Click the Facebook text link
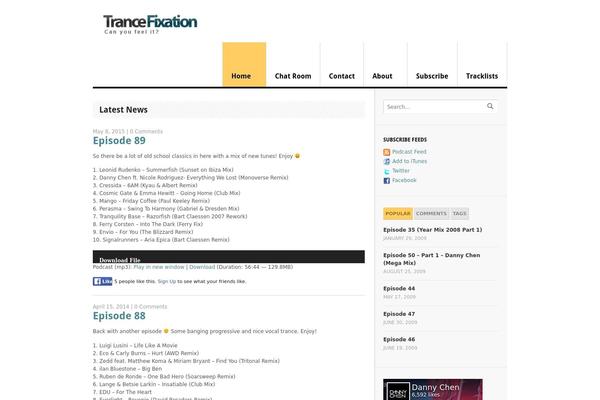The width and height of the screenshot is (600, 400). coord(404,180)
